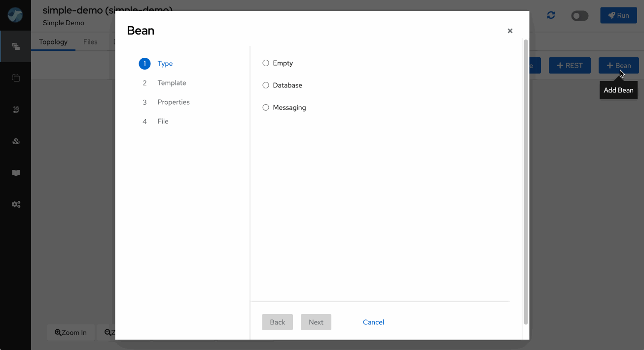Go to wizard step 2 Template
Viewport: 644px width, 350px height.
pyautogui.click(x=172, y=83)
